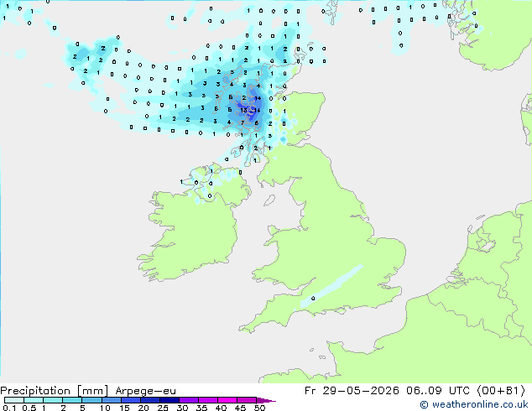532x411 pixels.
Task: Select the 35–40 mm legend color swatch
Action: coord(208,400)
